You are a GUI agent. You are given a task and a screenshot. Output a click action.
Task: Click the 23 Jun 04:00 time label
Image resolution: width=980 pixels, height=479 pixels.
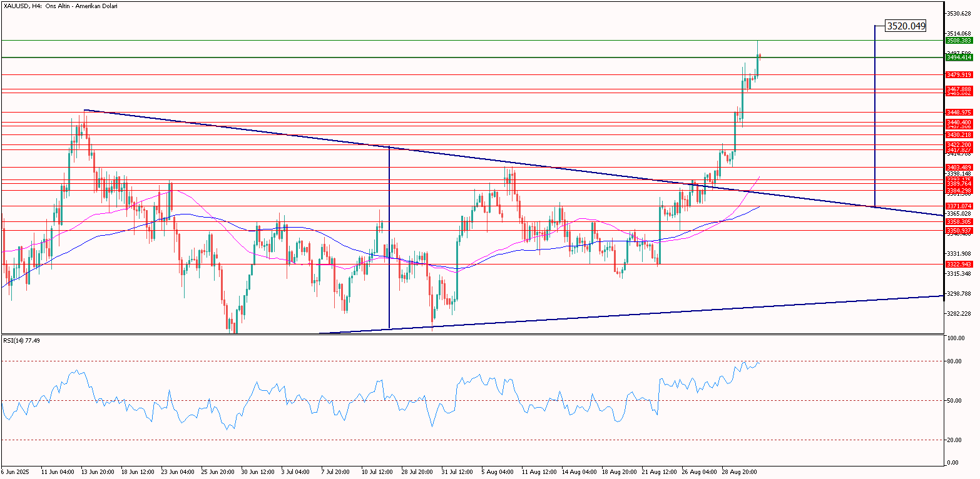click(177, 471)
